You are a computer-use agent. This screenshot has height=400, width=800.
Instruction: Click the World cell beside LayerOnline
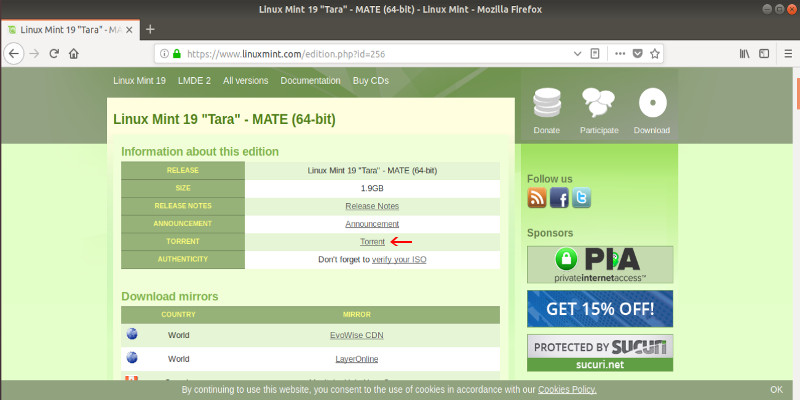pyautogui.click(x=178, y=359)
